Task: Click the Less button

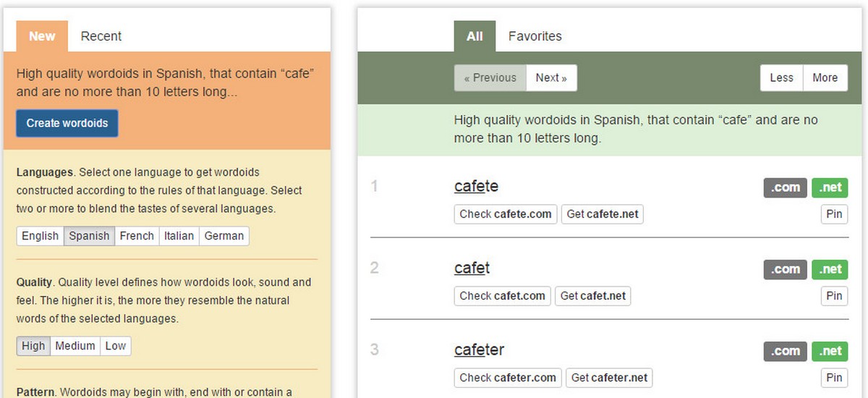Action: pyautogui.click(x=781, y=78)
